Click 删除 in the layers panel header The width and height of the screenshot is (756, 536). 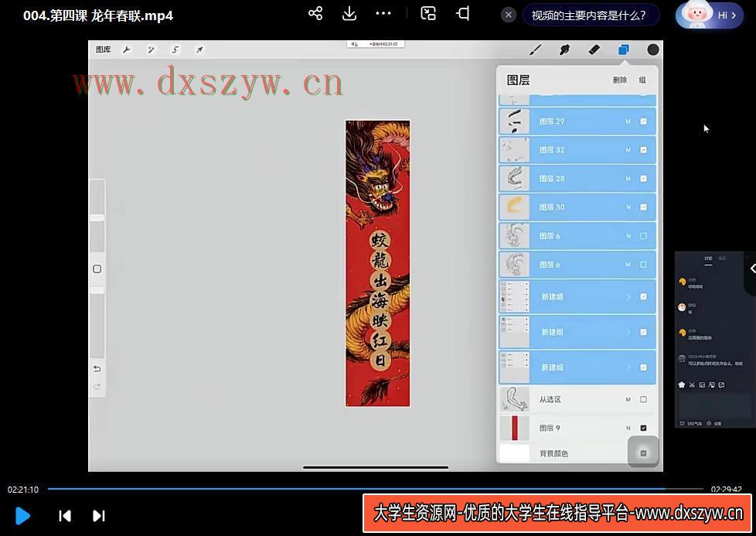(619, 80)
